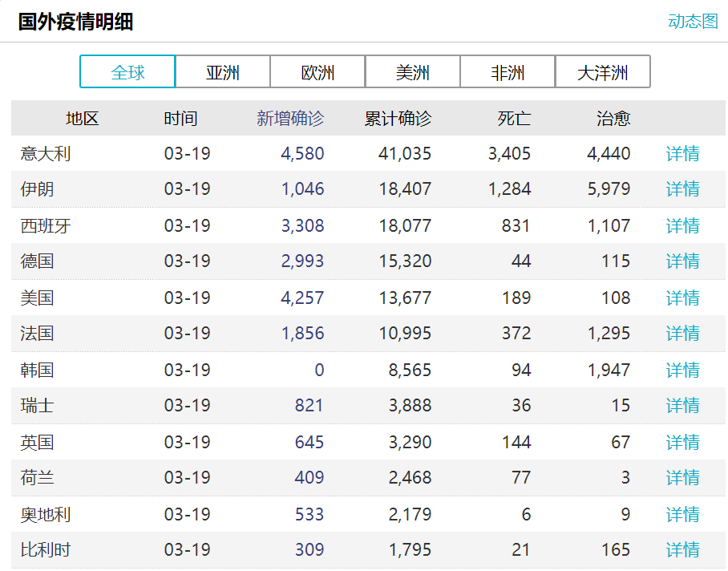
Task: Click the 时间 column header
Action: pyautogui.click(x=180, y=119)
